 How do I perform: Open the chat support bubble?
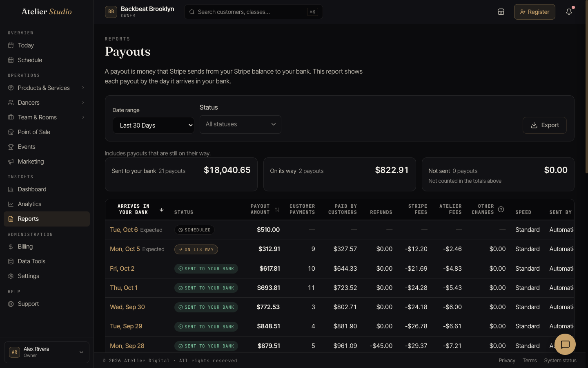point(565,344)
